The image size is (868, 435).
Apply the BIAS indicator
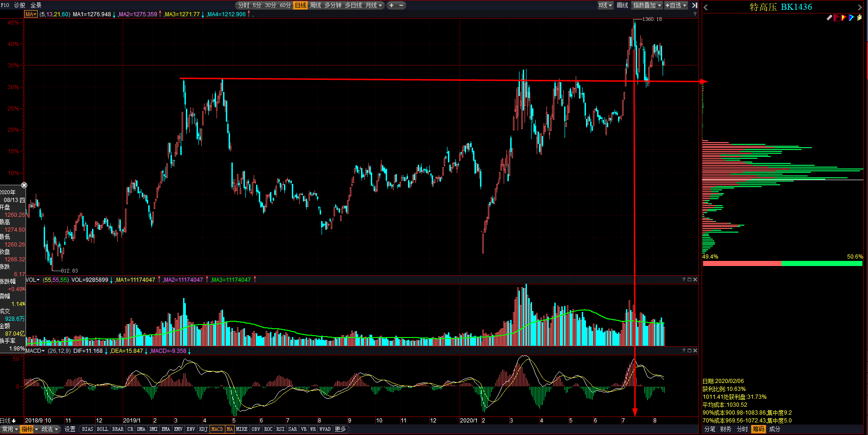[x=87, y=429]
